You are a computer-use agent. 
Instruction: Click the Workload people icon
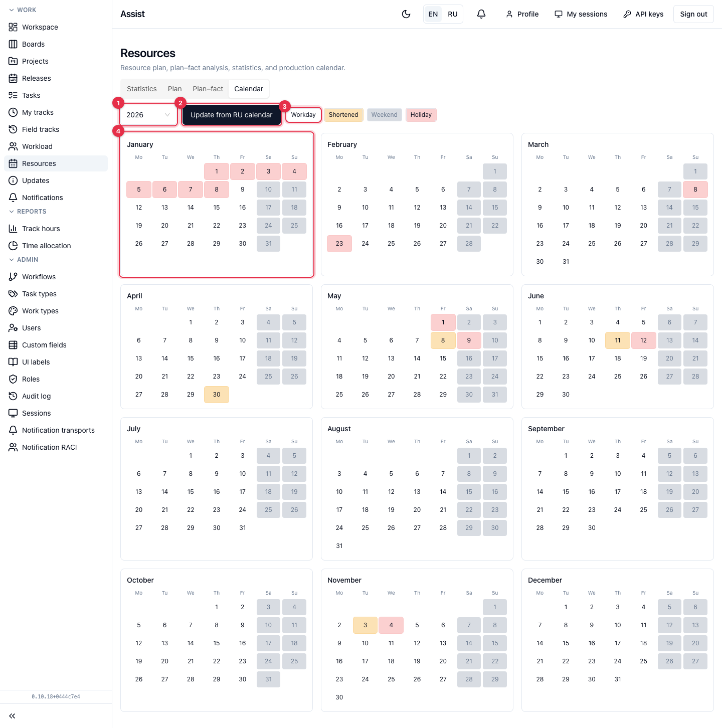pyautogui.click(x=13, y=146)
